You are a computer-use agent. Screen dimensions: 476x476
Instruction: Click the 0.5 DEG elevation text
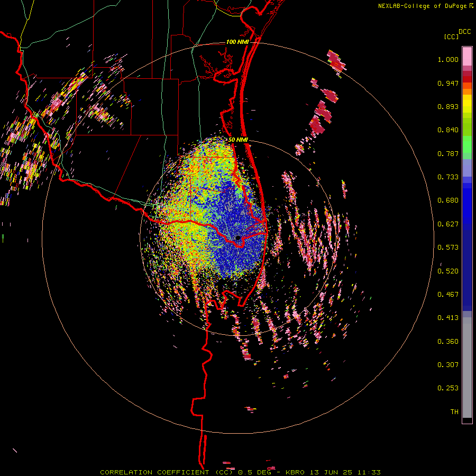[255, 472]
